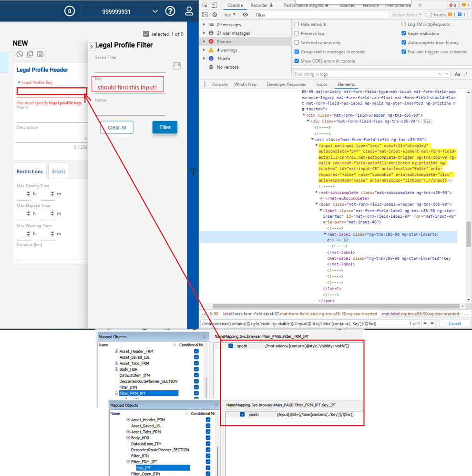This screenshot has width=472, height=476.
Task: Click the cancel icon under NEW
Action: pyautogui.click(x=20, y=54)
